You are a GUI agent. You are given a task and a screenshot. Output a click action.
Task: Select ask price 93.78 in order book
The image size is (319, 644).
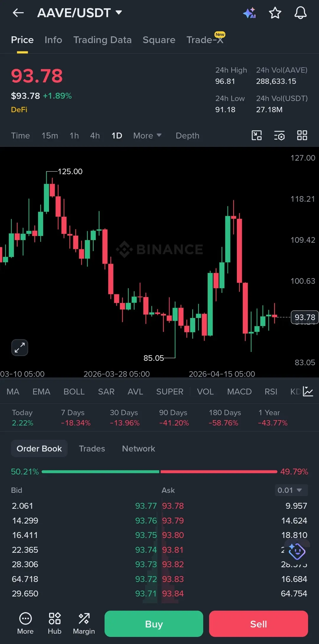click(173, 506)
